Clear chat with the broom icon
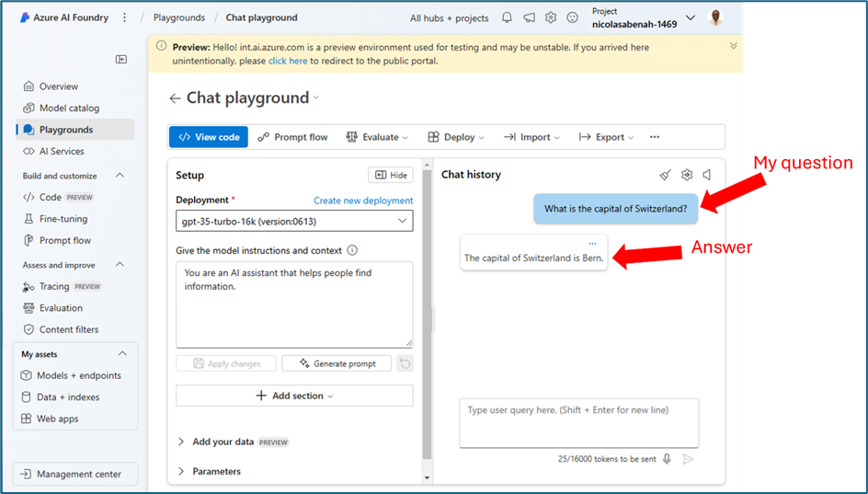Viewport: 868px width, 494px height. coord(666,175)
